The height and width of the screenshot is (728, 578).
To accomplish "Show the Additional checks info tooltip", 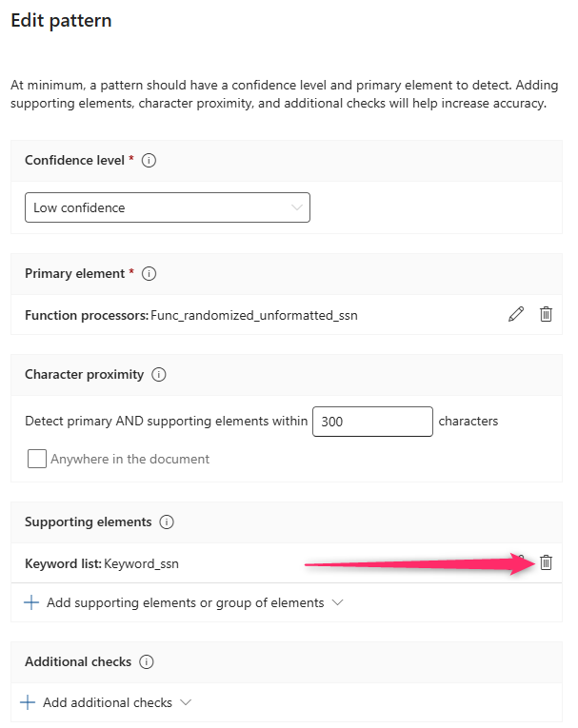I will [x=147, y=661].
